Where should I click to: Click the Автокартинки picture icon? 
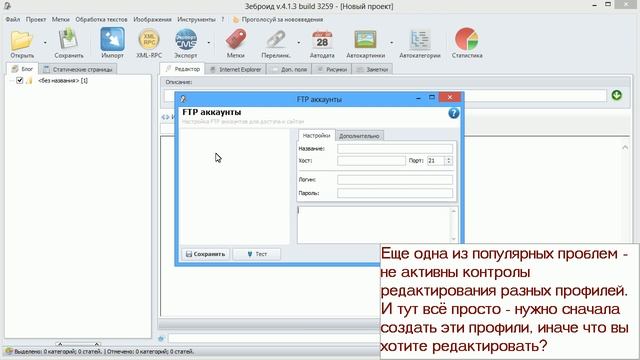tap(365, 40)
